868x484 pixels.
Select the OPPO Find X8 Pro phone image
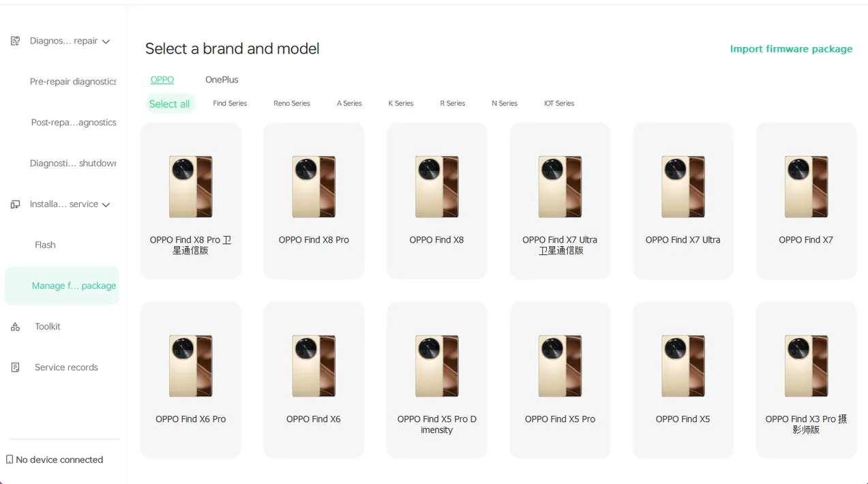coord(314,187)
